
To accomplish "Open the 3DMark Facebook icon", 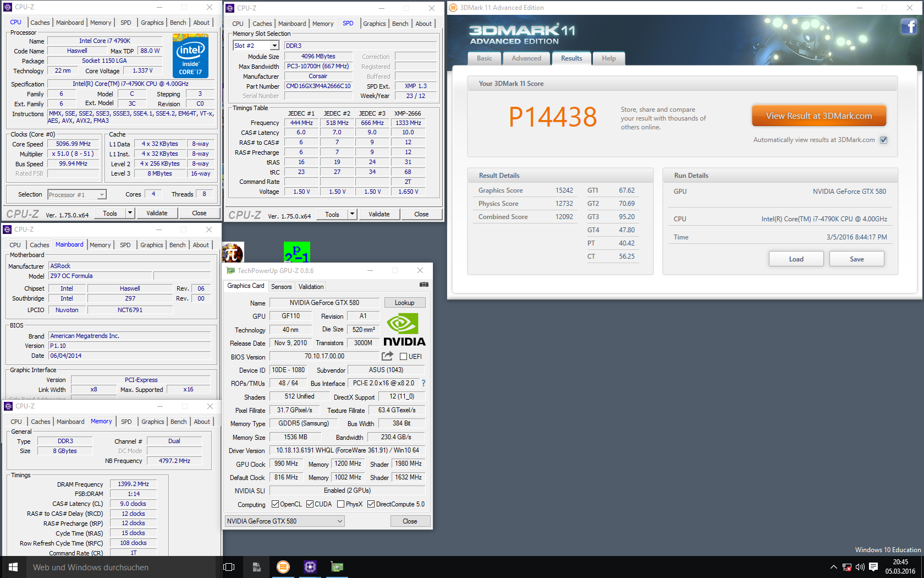I will pos(909,26).
